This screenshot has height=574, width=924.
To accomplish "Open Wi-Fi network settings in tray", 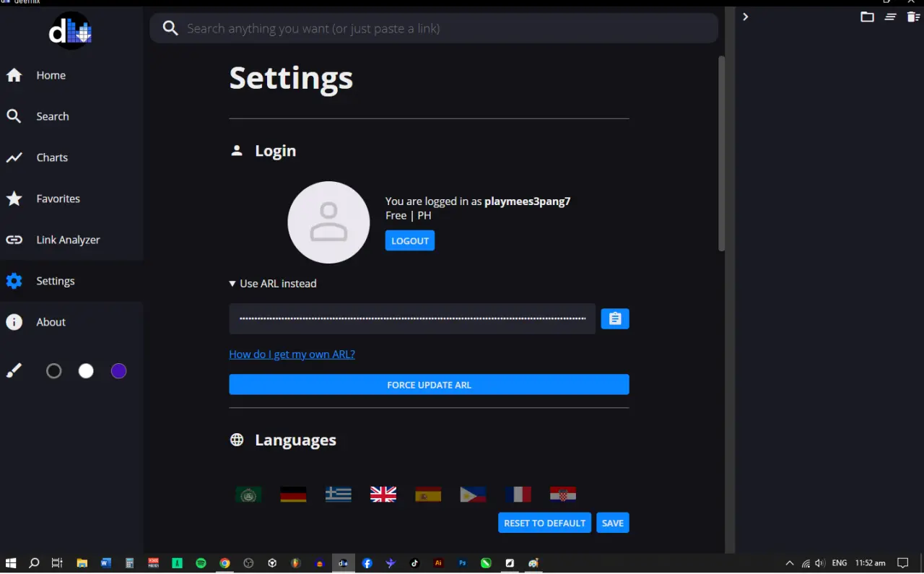I will click(x=806, y=563).
